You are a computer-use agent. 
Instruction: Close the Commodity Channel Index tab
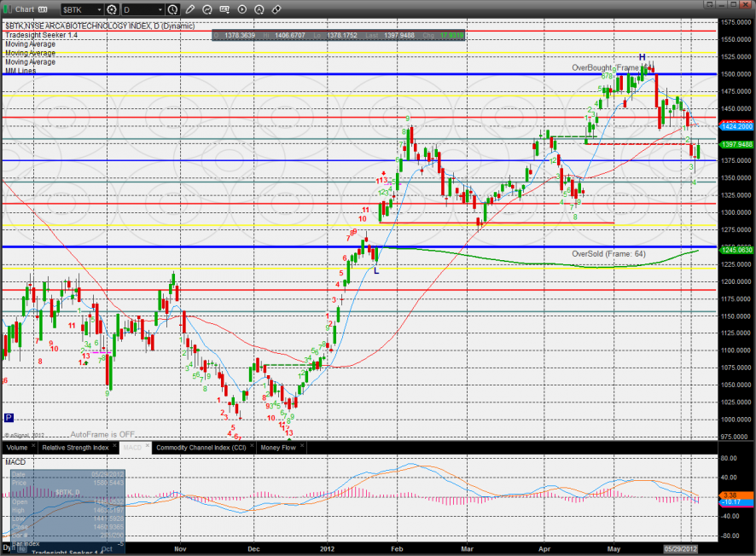[253, 446]
